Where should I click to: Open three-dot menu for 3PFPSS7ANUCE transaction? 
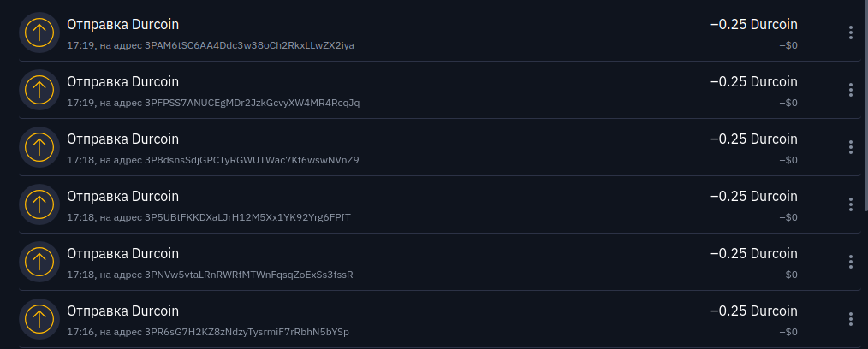pos(850,90)
